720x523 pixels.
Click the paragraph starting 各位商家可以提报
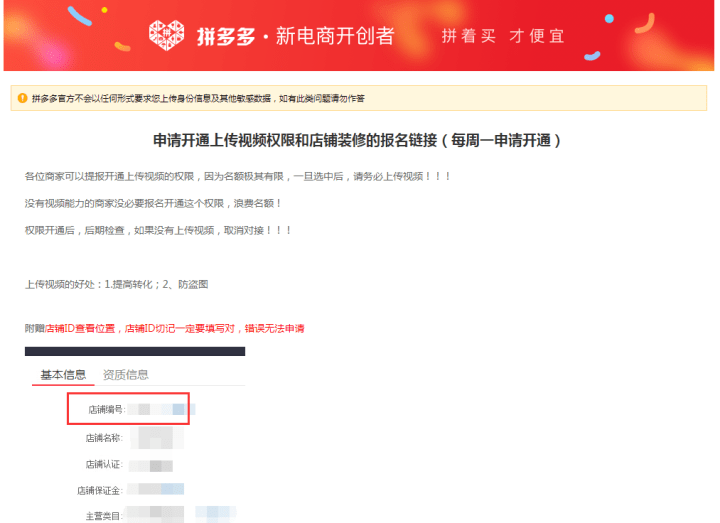[237, 176]
